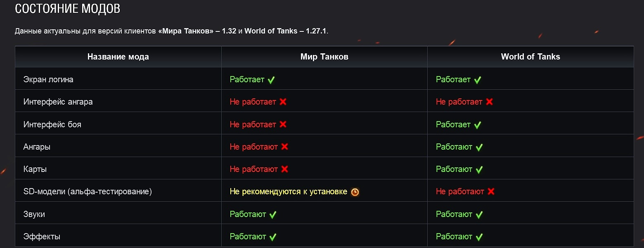Select the Экран логина row label

[x=48, y=79]
